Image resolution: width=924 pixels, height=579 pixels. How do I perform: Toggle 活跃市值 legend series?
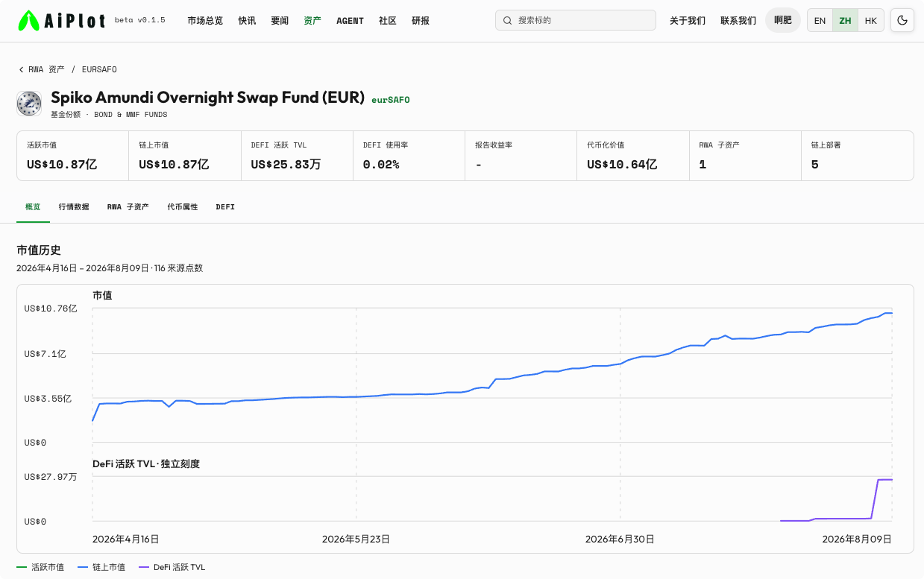pyautogui.click(x=40, y=567)
